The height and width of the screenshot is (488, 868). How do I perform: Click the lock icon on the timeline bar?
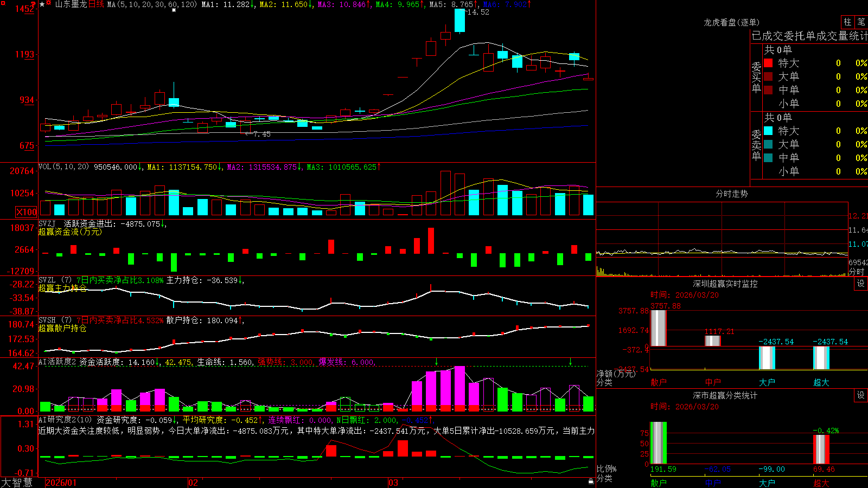point(591,481)
